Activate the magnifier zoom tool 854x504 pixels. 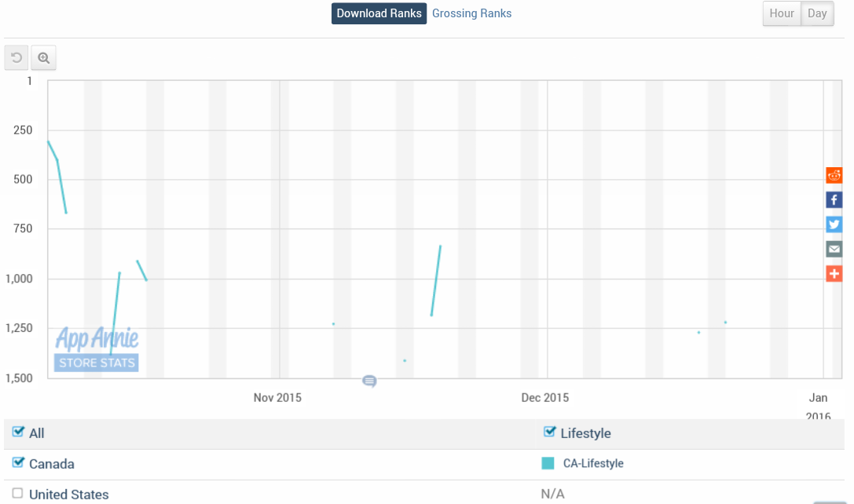coord(43,57)
